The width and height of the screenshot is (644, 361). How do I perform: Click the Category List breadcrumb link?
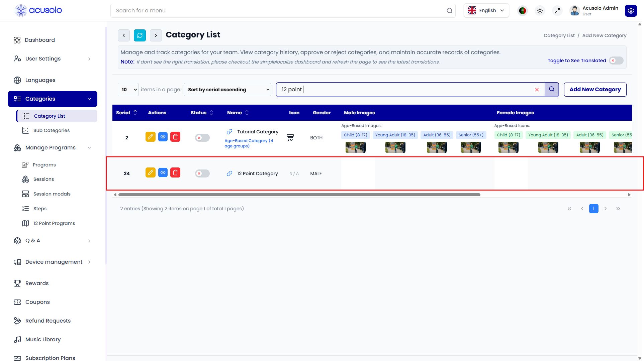tap(559, 35)
